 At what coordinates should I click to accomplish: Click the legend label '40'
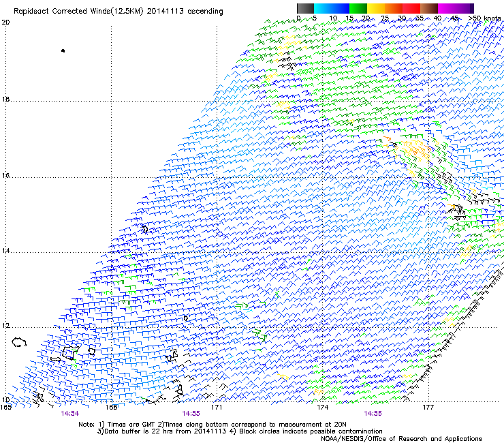point(437,18)
